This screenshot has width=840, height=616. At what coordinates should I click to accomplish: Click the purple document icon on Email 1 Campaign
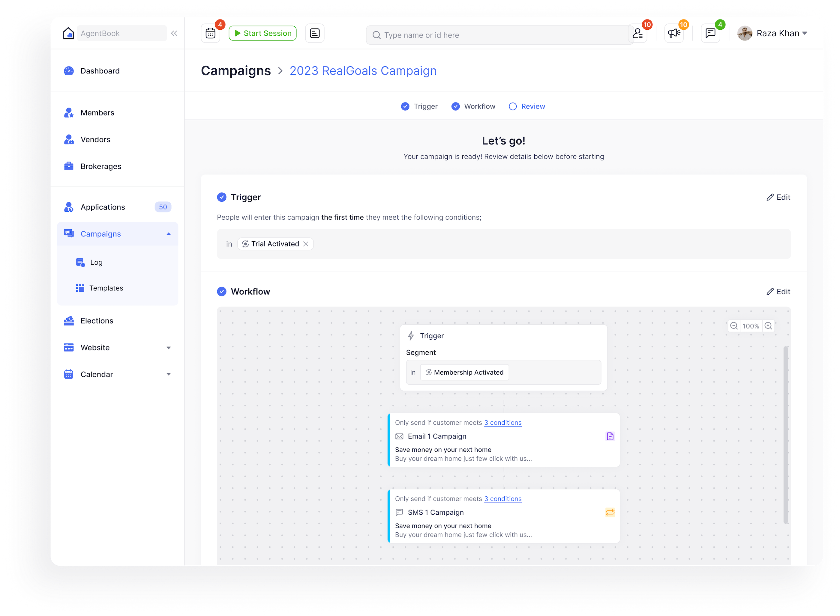tap(610, 436)
